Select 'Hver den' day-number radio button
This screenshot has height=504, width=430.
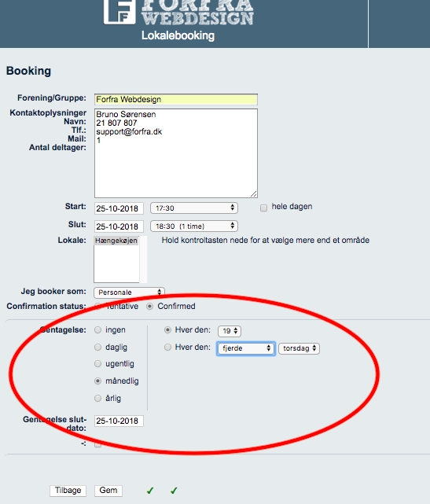pos(167,329)
